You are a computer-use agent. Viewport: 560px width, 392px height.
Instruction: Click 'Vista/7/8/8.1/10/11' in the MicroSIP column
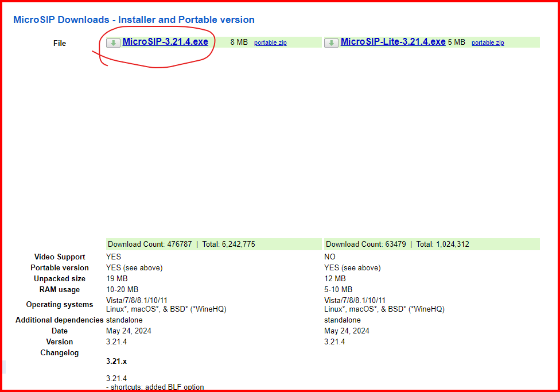tap(137, 300)
